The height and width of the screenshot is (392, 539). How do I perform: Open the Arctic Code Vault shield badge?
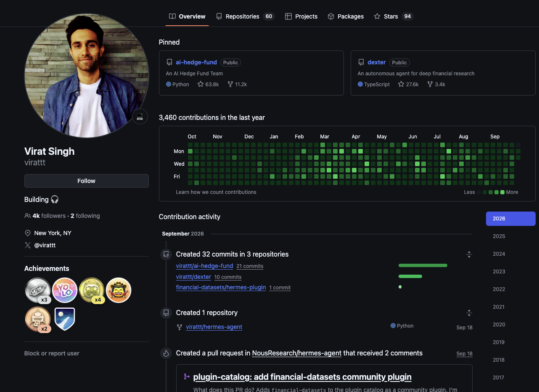tap(65, 319)
